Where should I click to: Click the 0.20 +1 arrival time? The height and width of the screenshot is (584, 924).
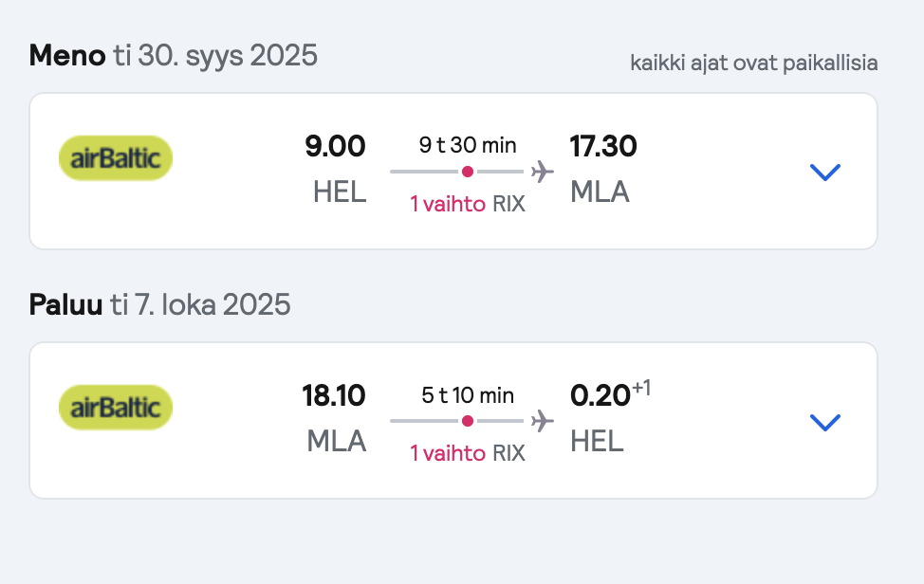pyautogui.click(x=610, y=394)
